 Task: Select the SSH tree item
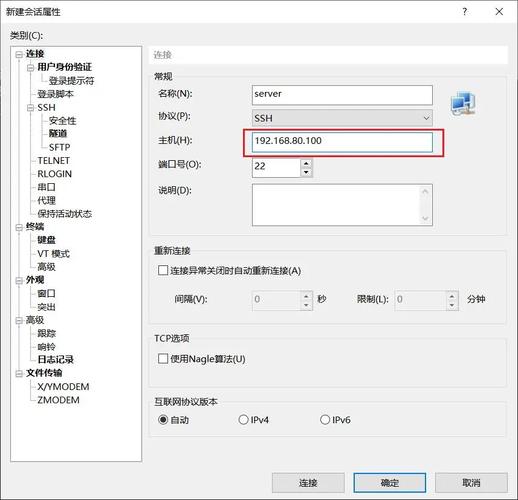pyautogui.click(x=46, y=107)
